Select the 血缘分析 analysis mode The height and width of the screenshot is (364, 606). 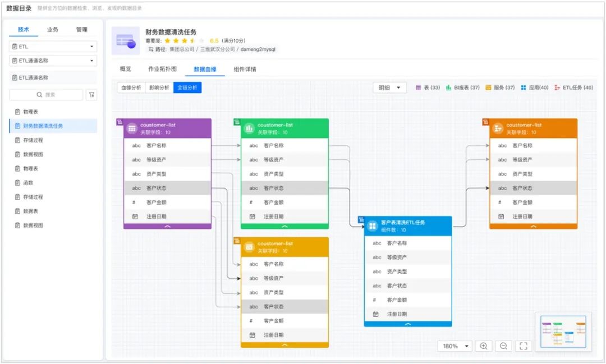(x=130, y=87)
